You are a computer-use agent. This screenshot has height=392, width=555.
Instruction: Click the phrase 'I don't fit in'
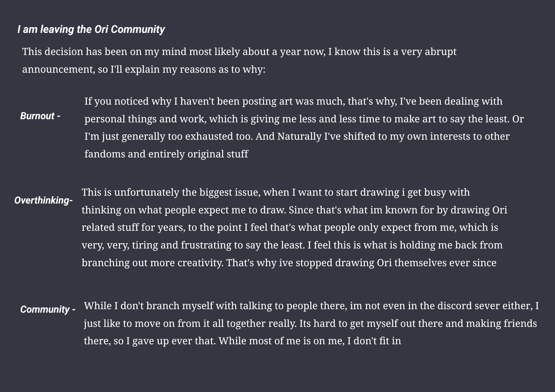(374, 341)
